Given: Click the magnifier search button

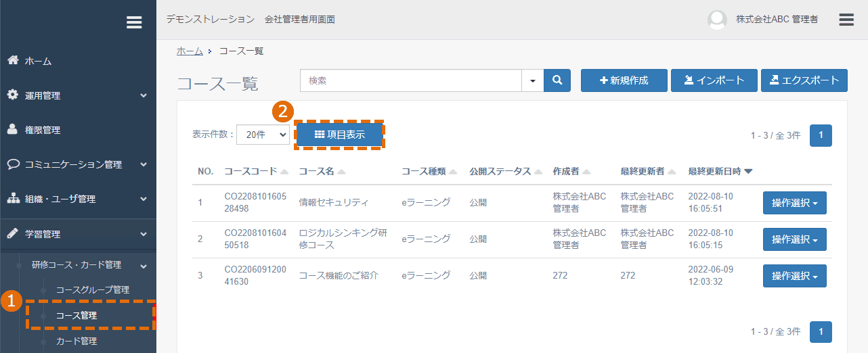Looking at the screenshot, I should coord(557,80).
